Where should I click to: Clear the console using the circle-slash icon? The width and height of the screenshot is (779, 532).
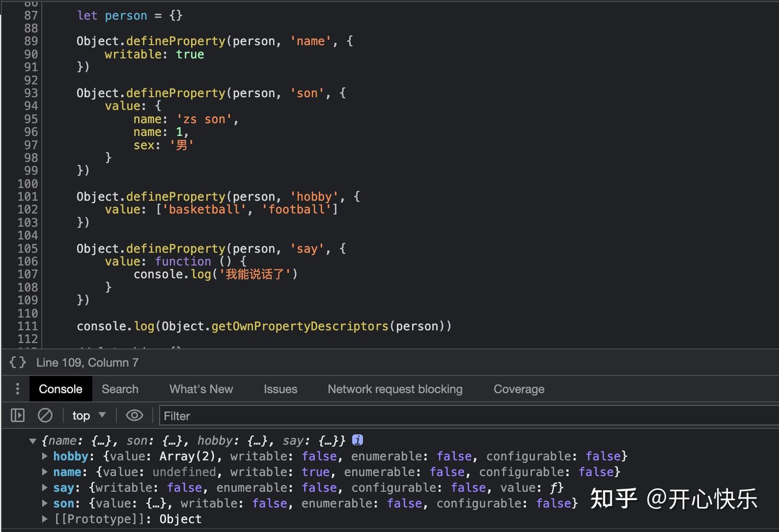tap(45, 415)
